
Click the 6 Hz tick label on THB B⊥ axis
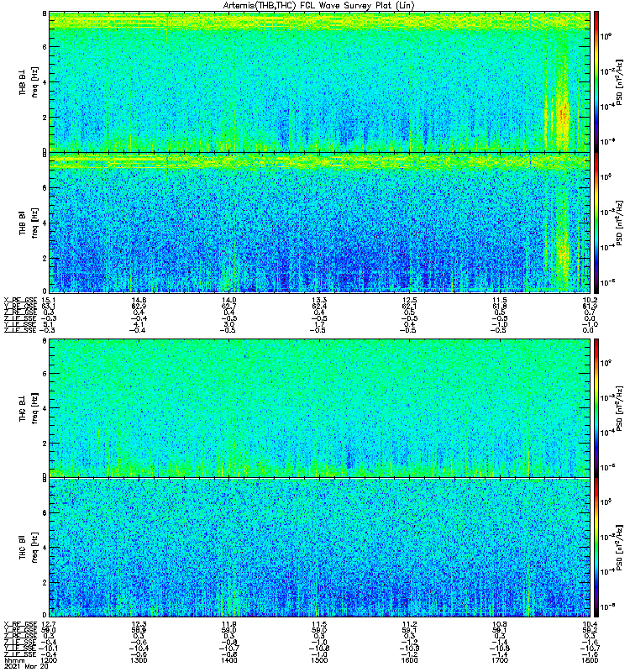point(45,47)
